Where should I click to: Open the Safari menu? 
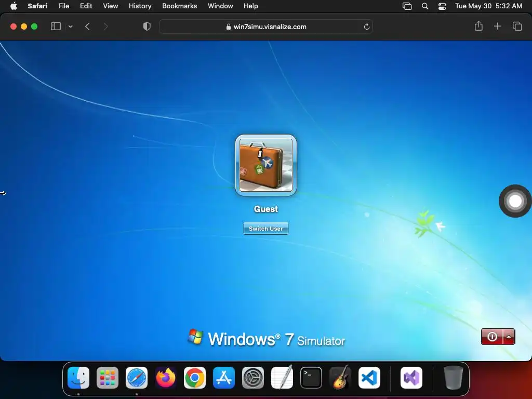(x=37, y=6)
